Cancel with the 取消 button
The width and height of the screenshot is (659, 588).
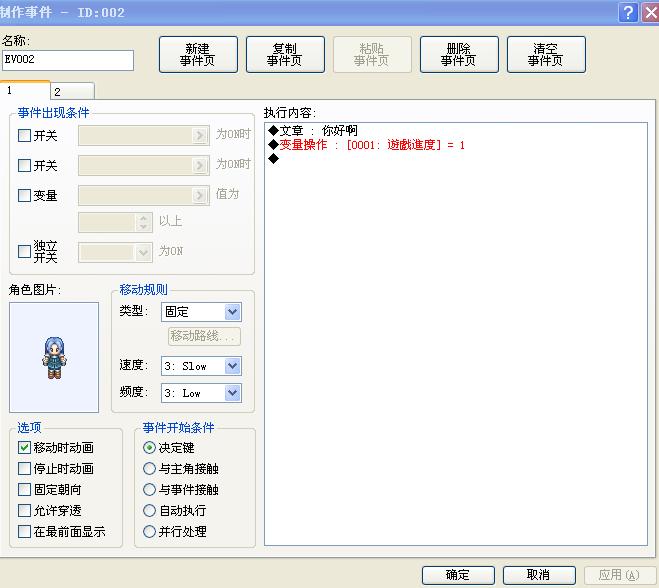tap(539, 575)
